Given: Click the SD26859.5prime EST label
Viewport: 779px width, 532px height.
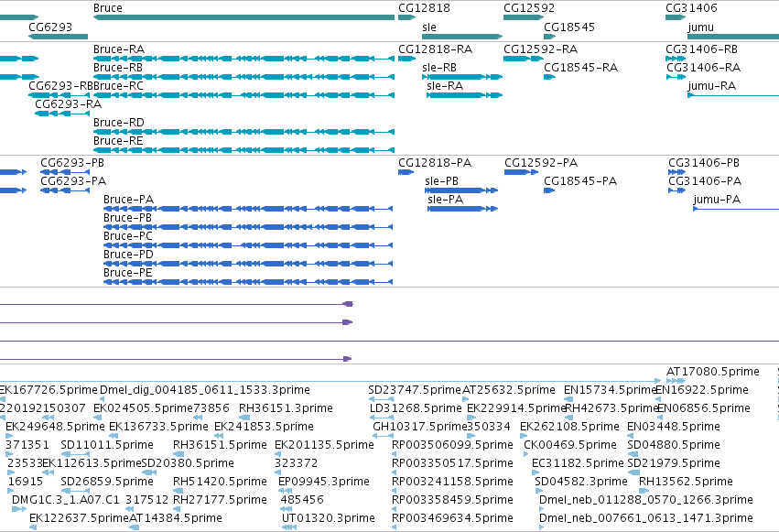Looking at the screenshot, I should click(x=107, y=482).
